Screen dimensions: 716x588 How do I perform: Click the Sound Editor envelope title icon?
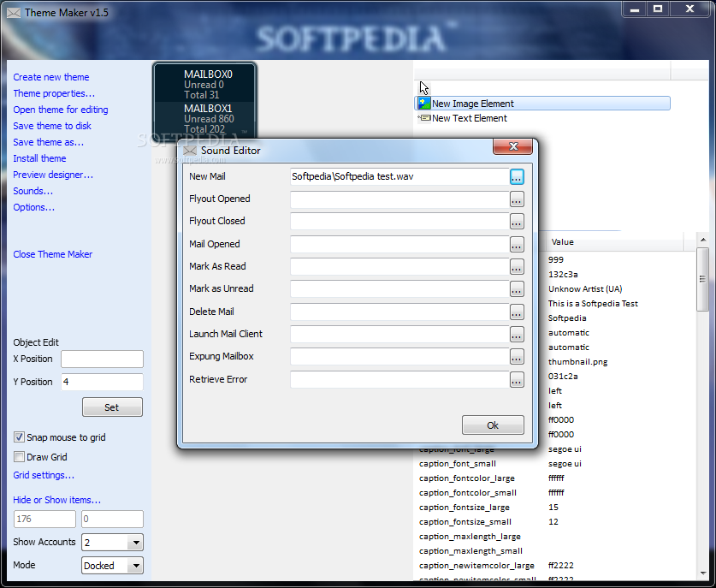point(190,151)
